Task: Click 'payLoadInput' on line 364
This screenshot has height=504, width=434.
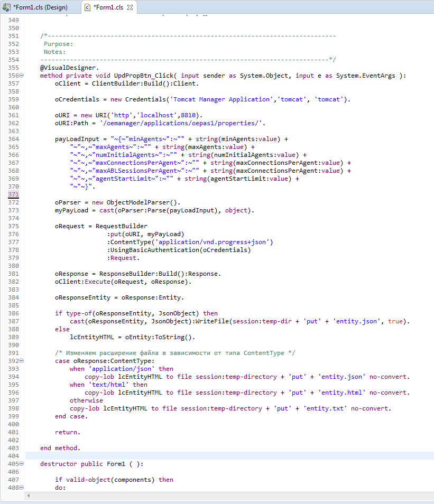Action: click(x=77, y=139)
